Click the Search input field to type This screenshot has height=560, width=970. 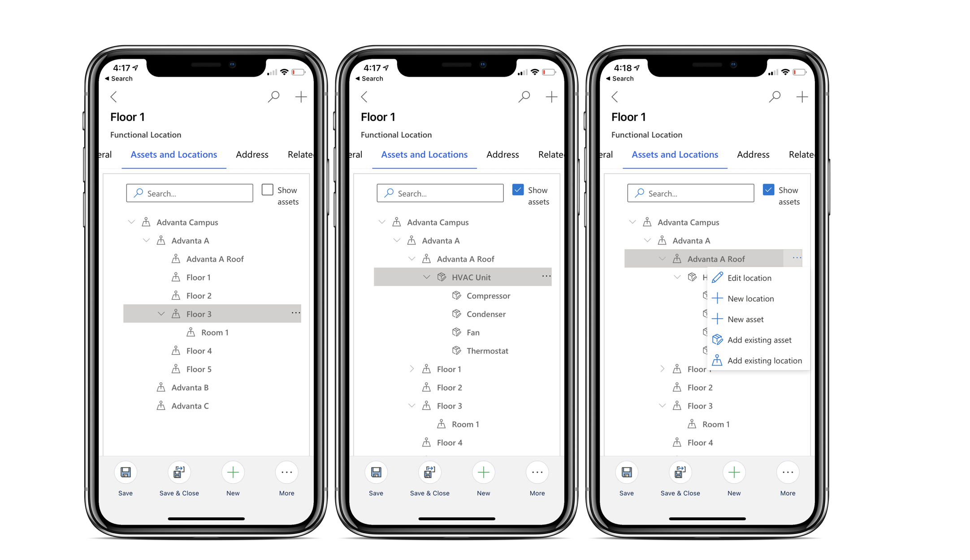[x=190, y=194]
